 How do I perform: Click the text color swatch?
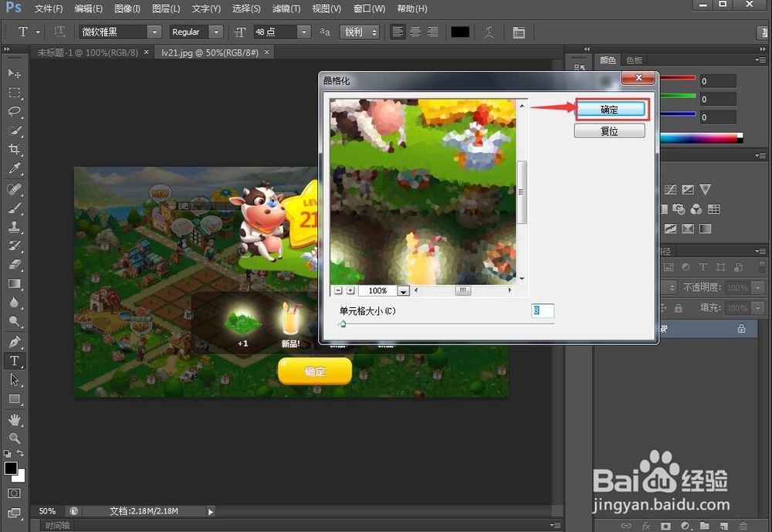pyautogui.click(x=460, y=32)
